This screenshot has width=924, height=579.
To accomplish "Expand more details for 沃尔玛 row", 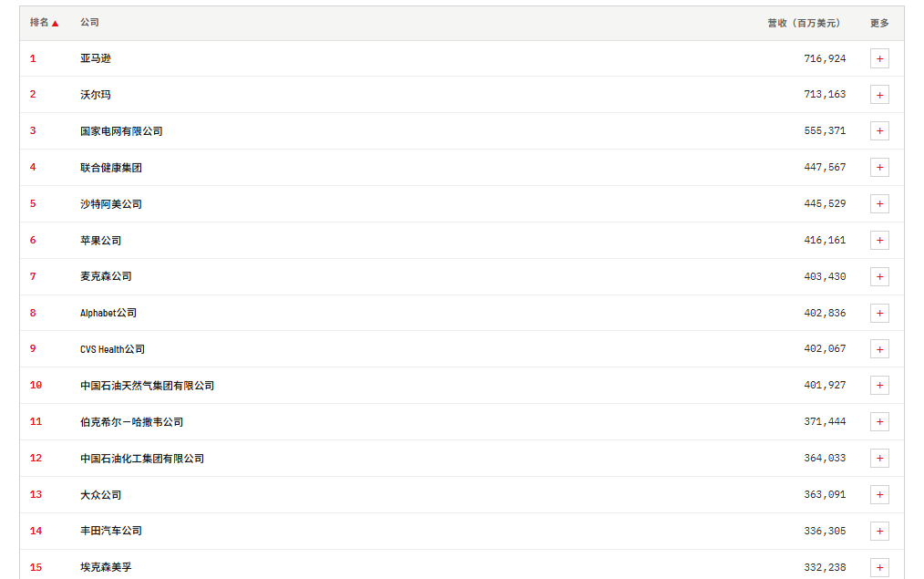I will [879, 95].
